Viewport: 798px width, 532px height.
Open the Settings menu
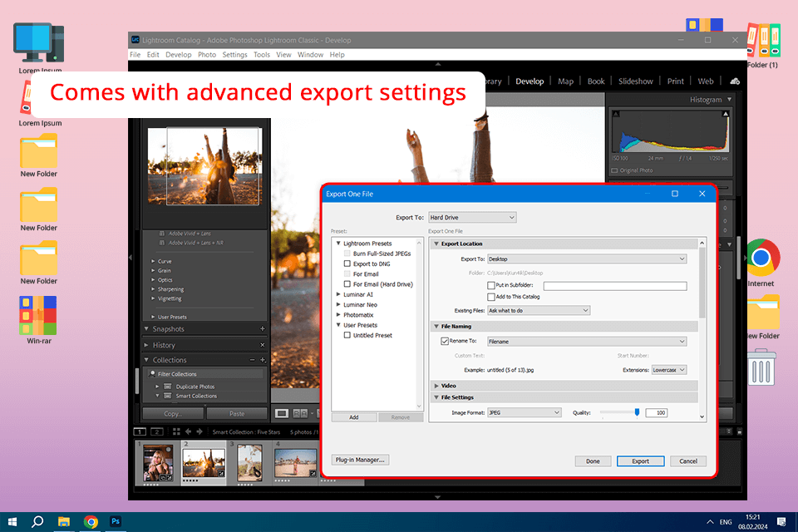pos(234,55)
